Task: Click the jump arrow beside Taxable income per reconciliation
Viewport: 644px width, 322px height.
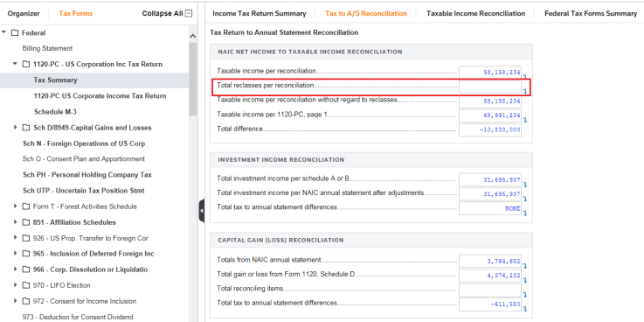Action: [x=524, y=76]
